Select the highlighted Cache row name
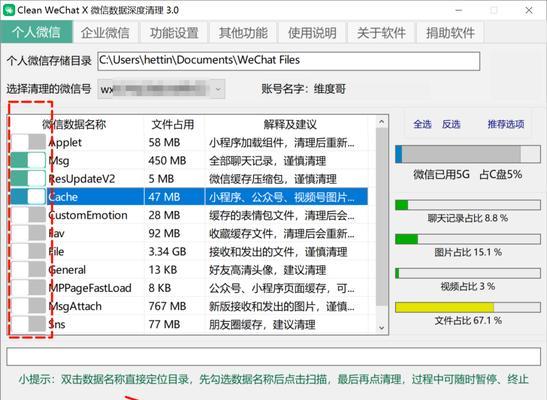Image resolution: width=547 pixels, height=400 pixels. point(63,197)
